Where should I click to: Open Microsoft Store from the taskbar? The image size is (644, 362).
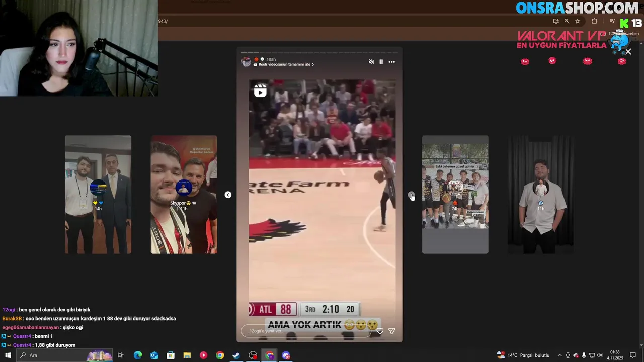click(x=171, y=355)
